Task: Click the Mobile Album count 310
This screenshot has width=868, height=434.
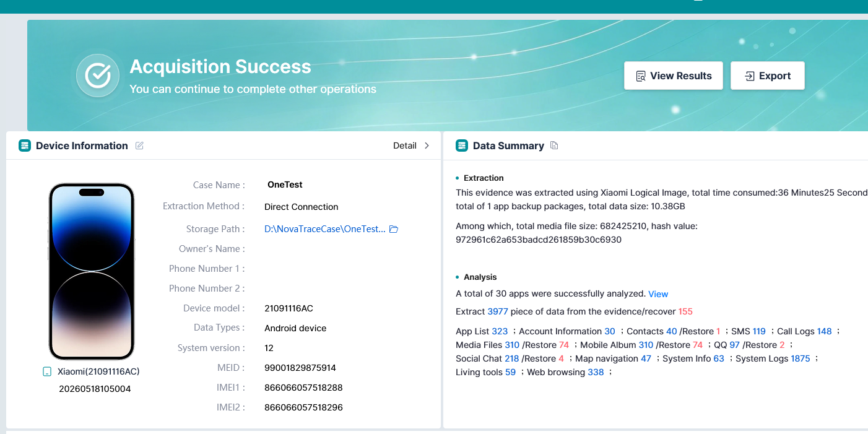Action: pyautogui.click(x=646, y=345)
